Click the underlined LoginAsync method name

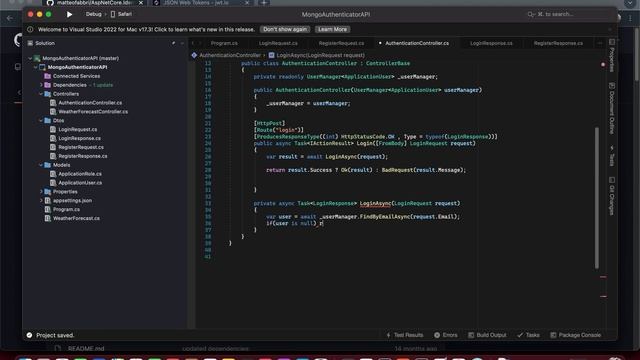pyautogui.click(x=375, y=203)
